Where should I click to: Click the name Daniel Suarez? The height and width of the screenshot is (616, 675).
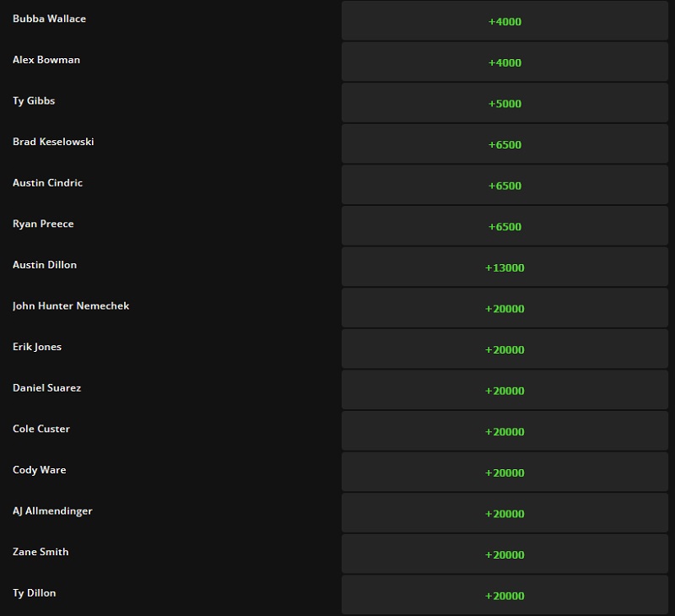46,387
